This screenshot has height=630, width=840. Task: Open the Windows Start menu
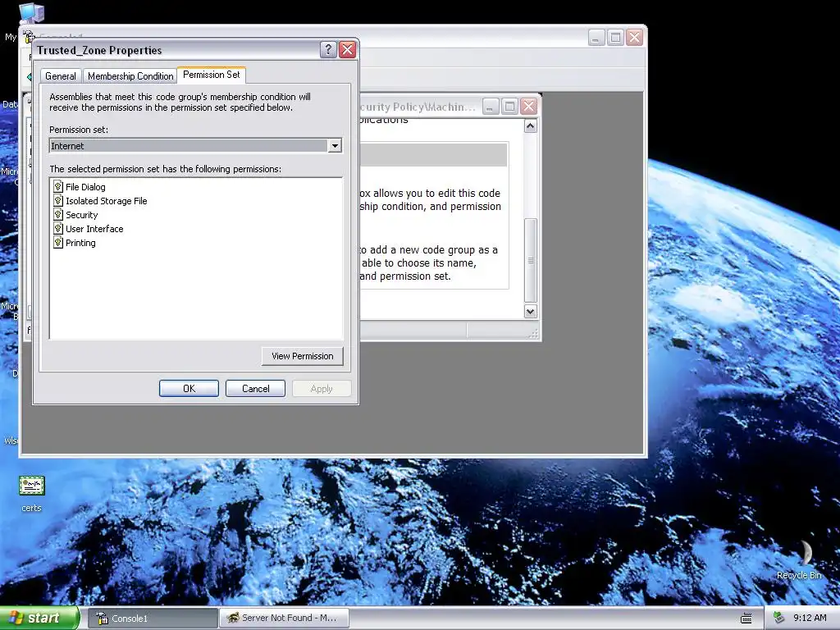click(x=39, y=618)
